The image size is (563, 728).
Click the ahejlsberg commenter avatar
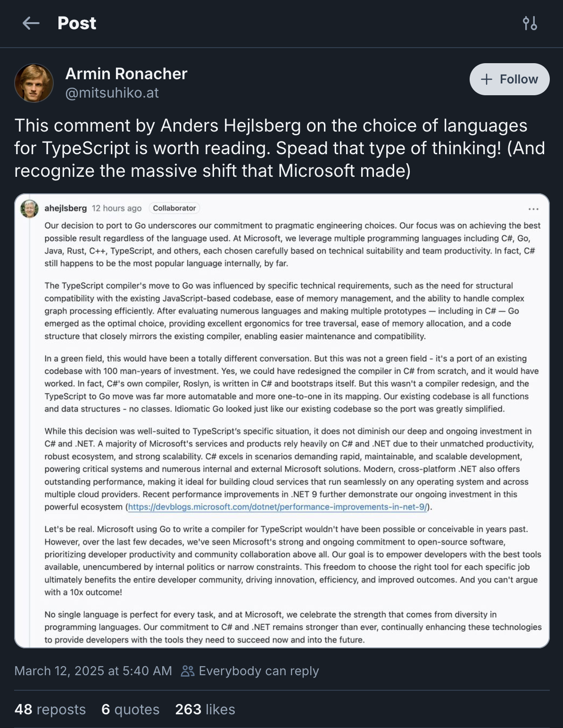(x=29, y=208)
